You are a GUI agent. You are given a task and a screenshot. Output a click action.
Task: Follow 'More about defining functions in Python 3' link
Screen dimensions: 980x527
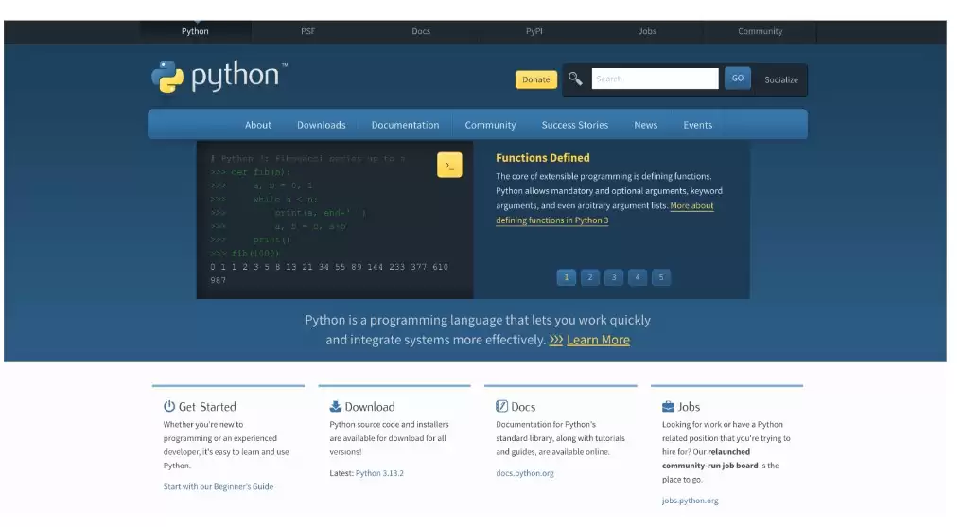604,213
